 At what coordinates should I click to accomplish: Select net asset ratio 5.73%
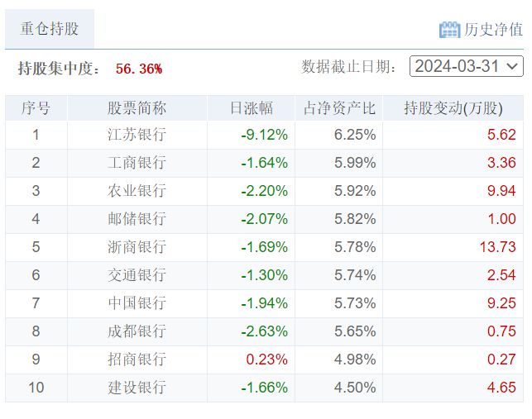point(355,303)
